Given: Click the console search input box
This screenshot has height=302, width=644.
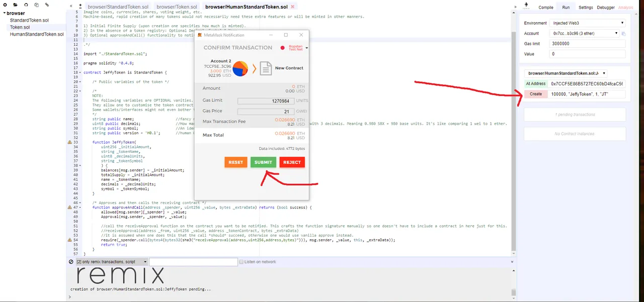Looking at the screenshot, I should click(193, 262).
